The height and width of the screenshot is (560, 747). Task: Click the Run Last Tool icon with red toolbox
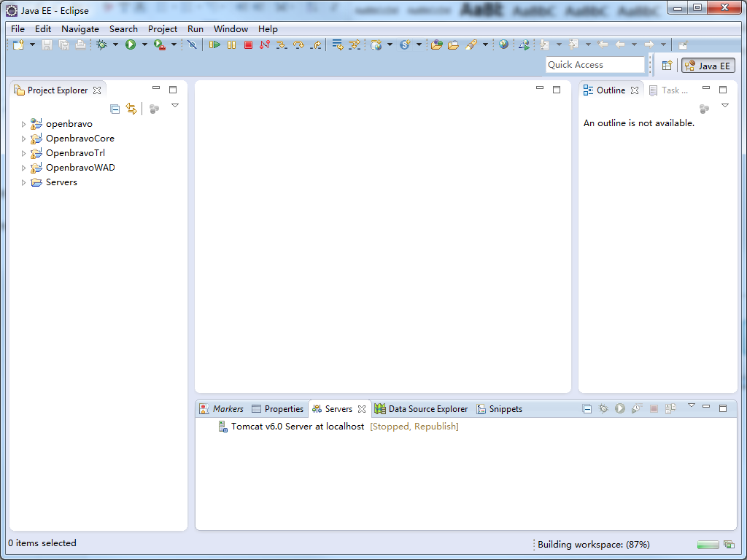[x=160, y=44]
